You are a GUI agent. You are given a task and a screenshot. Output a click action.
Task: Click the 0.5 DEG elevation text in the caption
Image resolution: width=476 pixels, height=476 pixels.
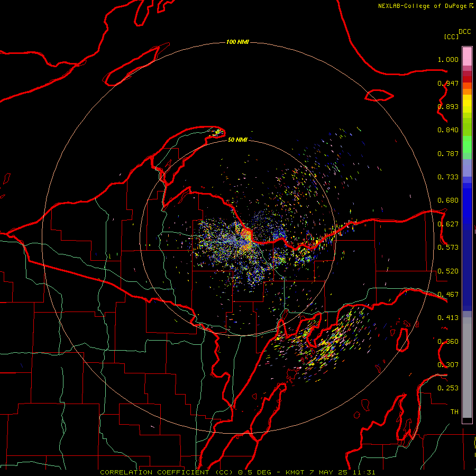point(255,472)
